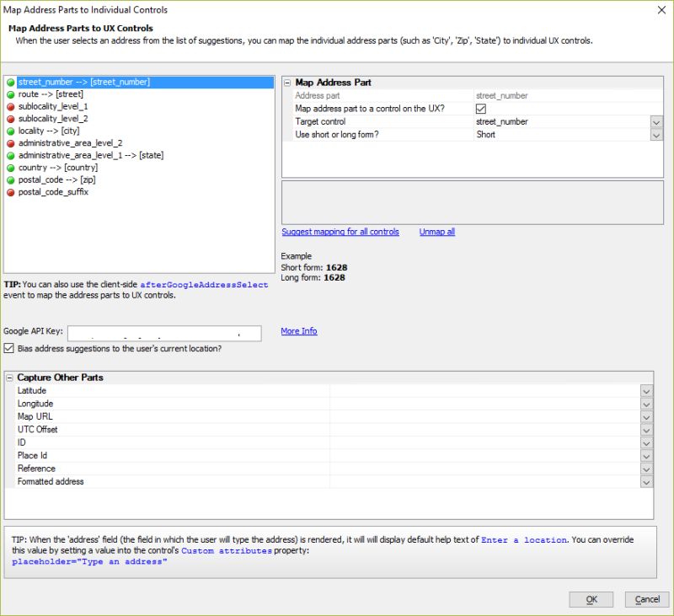Viewport: 674px width, 616px height.
Task: Click the green icon beside country mapping
Action: point(11,167)
